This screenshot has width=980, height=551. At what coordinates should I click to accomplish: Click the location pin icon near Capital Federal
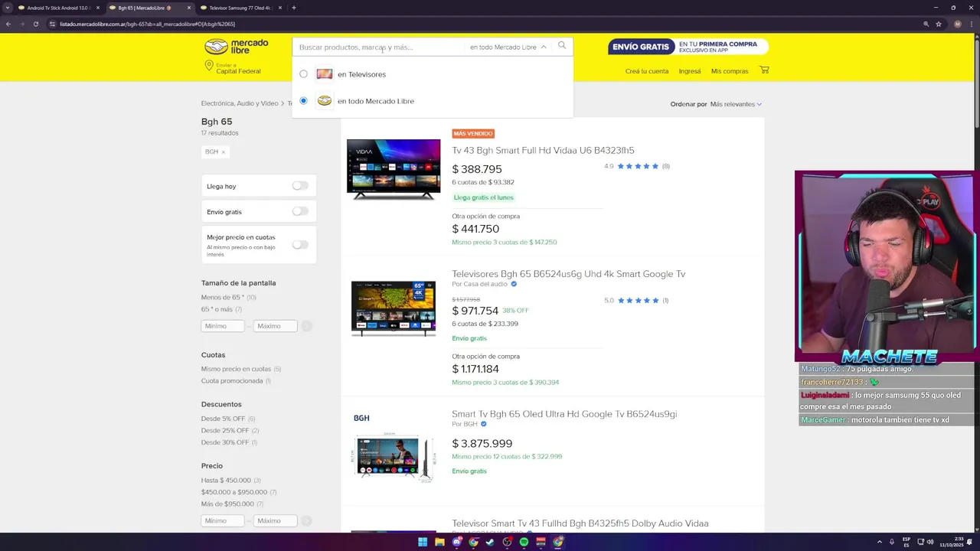click(208, 67)
